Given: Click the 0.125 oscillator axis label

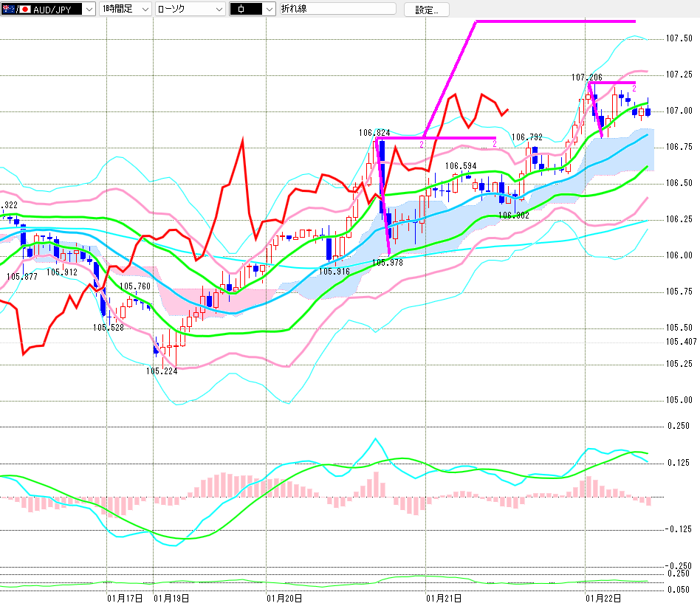Looking at the screenshot, I should [x=678, y=463].
